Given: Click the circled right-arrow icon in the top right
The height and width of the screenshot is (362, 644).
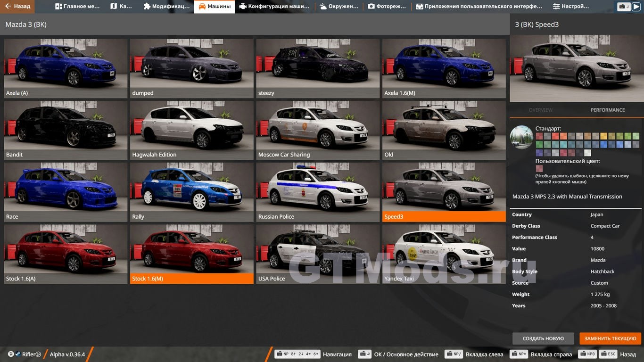Looking at the screenshot, I should [637, 7].
